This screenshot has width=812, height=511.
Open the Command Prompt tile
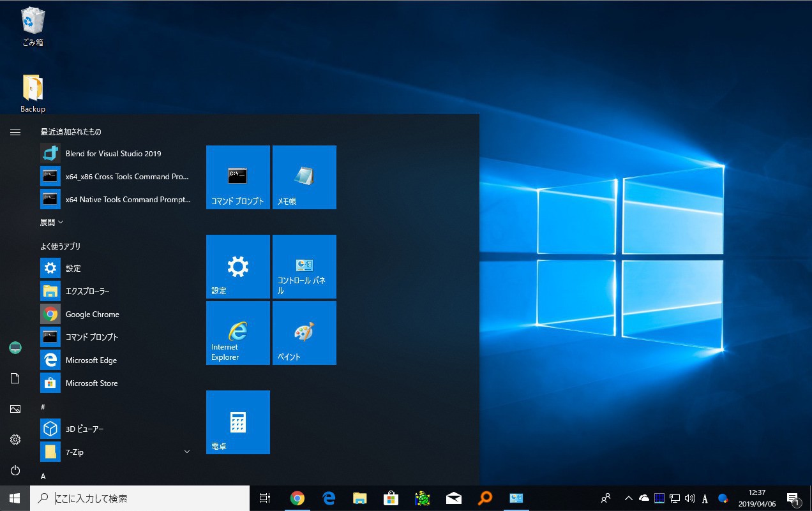point(237,177)
